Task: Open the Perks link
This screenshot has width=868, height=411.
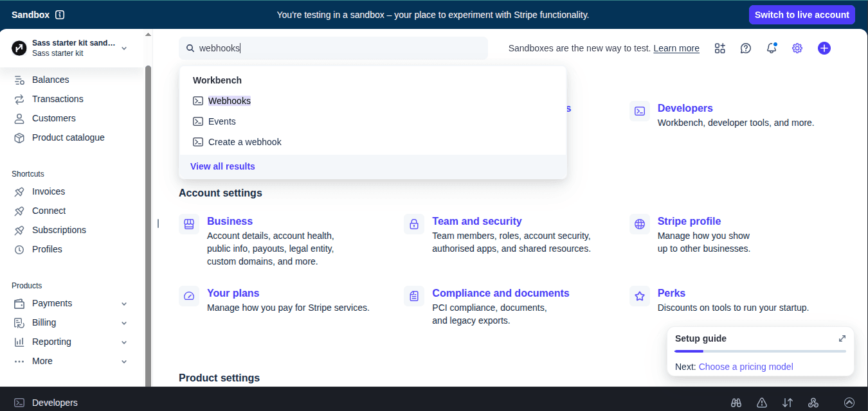Action: click(x=671, y=293)
